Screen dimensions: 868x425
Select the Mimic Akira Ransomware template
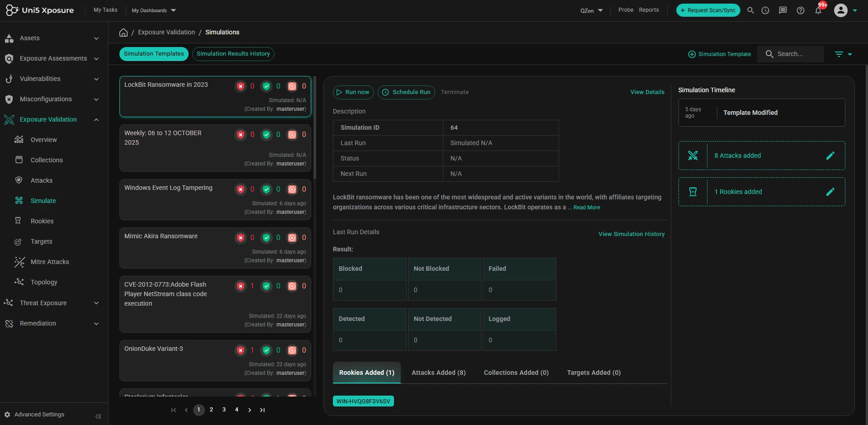click(x=215, y=248)
